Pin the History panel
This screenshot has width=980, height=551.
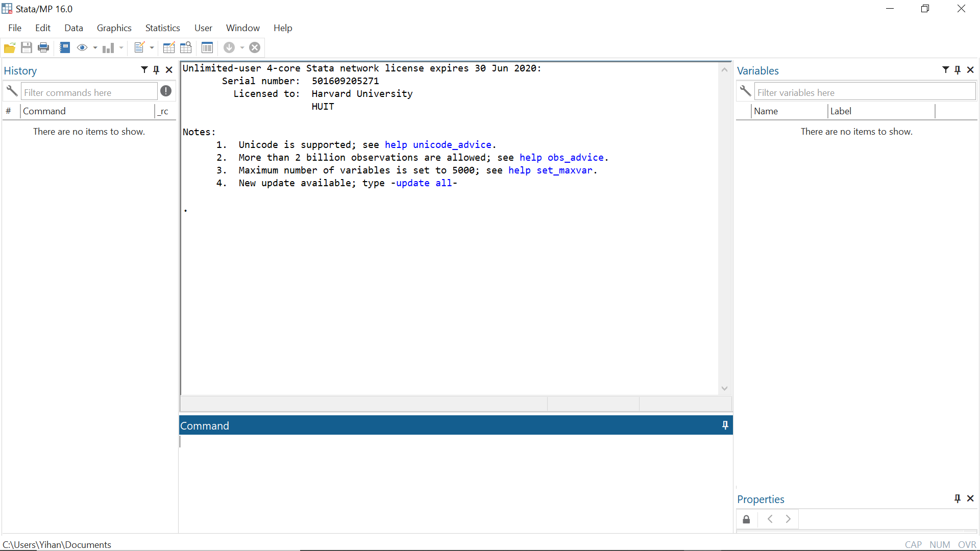pyautogui.click(x=157, y=70)
